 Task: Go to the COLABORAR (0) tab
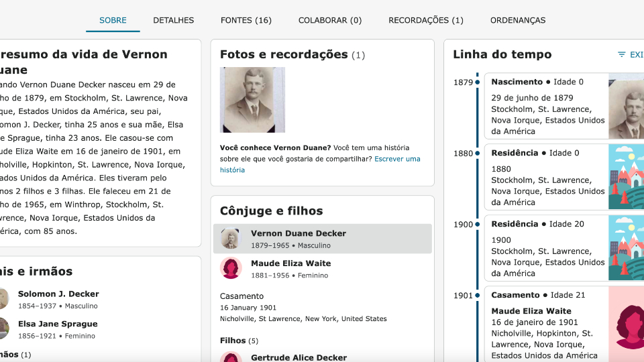pos(330,20)
